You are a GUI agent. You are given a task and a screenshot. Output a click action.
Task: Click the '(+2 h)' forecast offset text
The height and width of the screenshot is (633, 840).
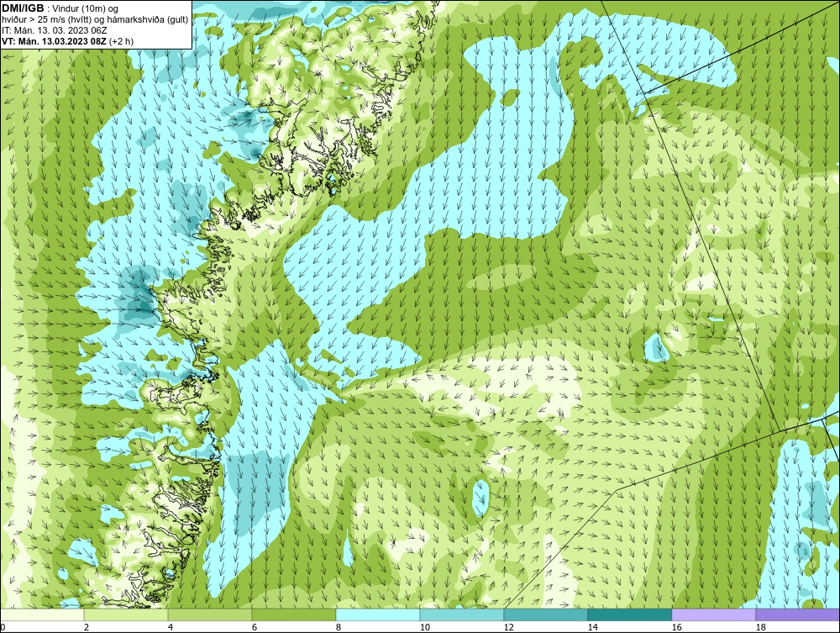(x=121, y=41)
